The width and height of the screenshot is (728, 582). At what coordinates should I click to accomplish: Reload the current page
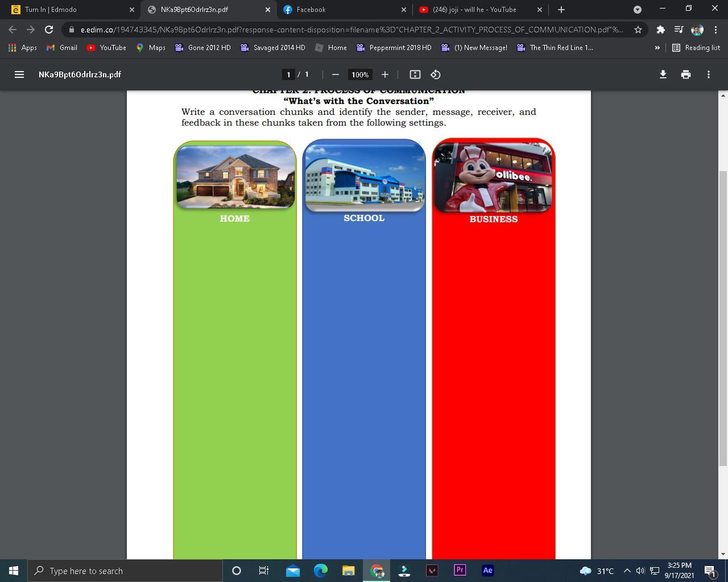pyautogui.click(x=49, y=30)
